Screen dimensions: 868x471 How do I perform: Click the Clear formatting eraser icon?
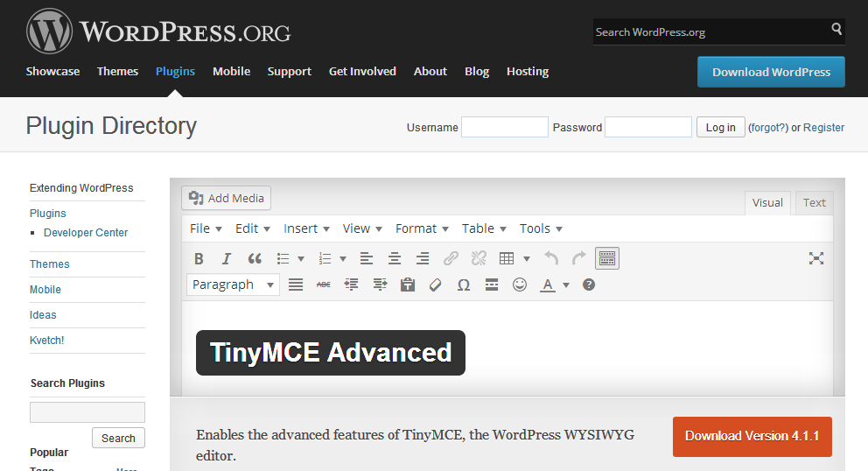tap(436, 285)
